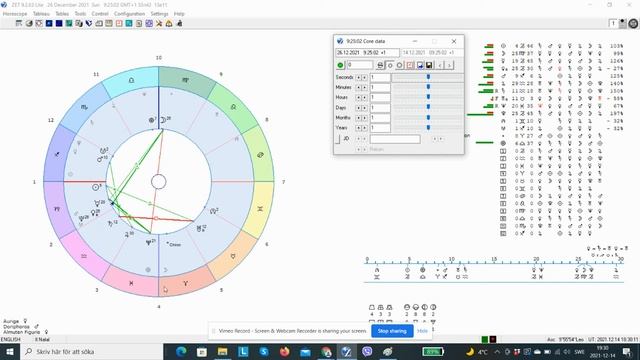Click the yellow house toolbar icon
The image size is (640, 360).
(x=169, y=23)
